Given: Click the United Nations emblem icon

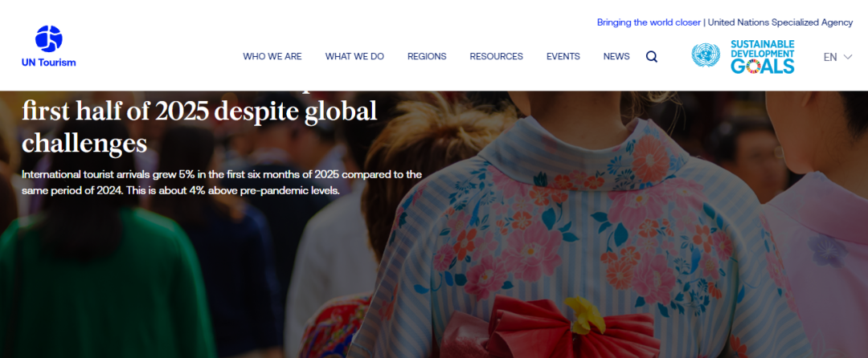Looking at the screenshot, I should pyautogui.click(x=706, y=55).
